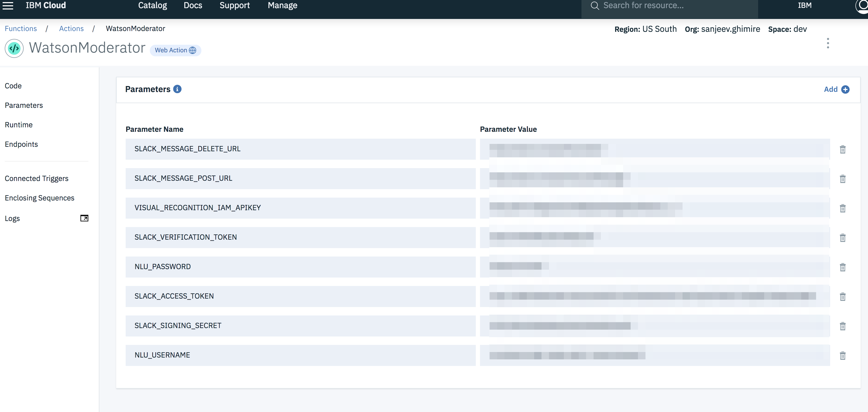Go to Functions breadcrumb link

point(21,29)
